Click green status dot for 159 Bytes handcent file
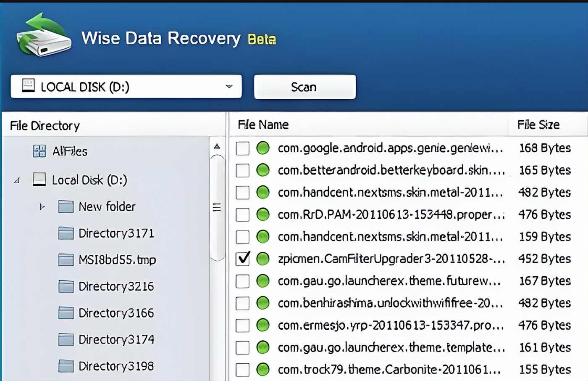 pyautogui.click(x=263, y=237)
